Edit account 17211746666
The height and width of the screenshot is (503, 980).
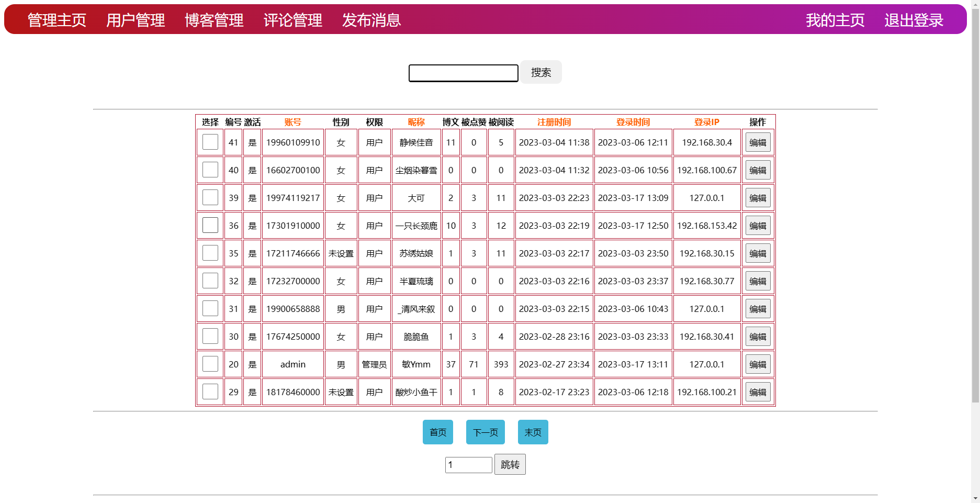point(758,253)
